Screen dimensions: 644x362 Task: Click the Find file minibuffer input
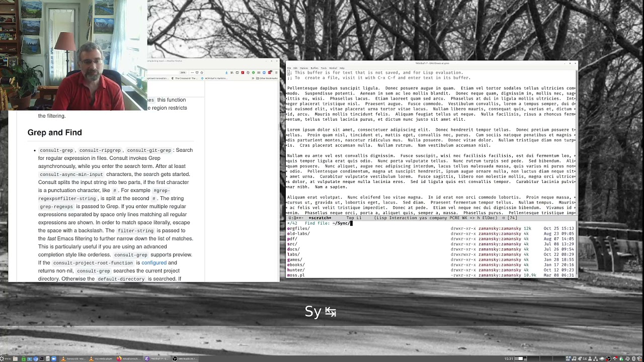pyautogui.click(x=431, y=223)
